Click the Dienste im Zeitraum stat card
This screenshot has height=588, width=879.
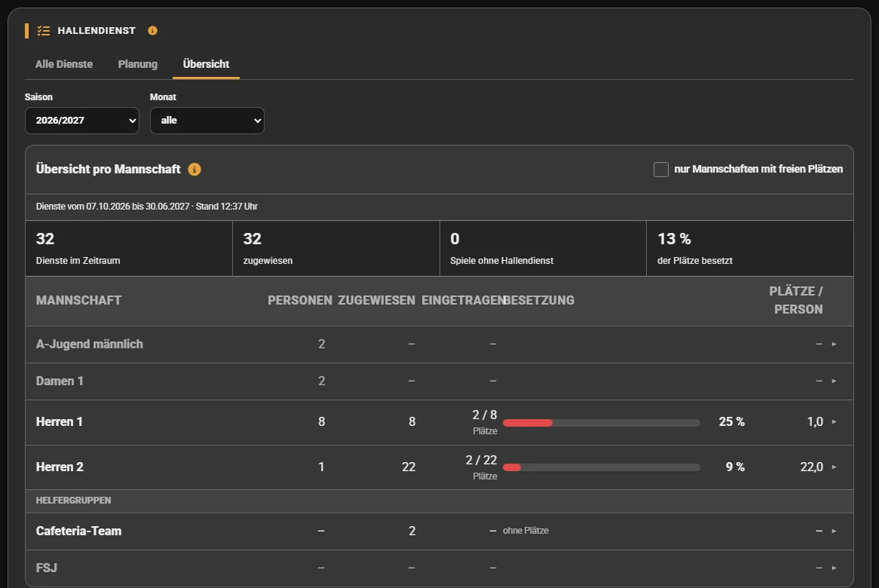click(x=129, y=248)
